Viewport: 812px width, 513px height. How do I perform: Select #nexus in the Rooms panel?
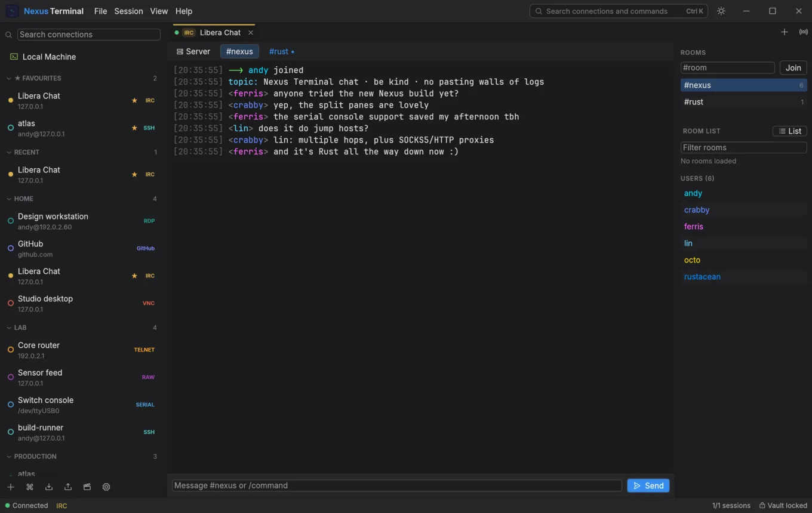744,85
